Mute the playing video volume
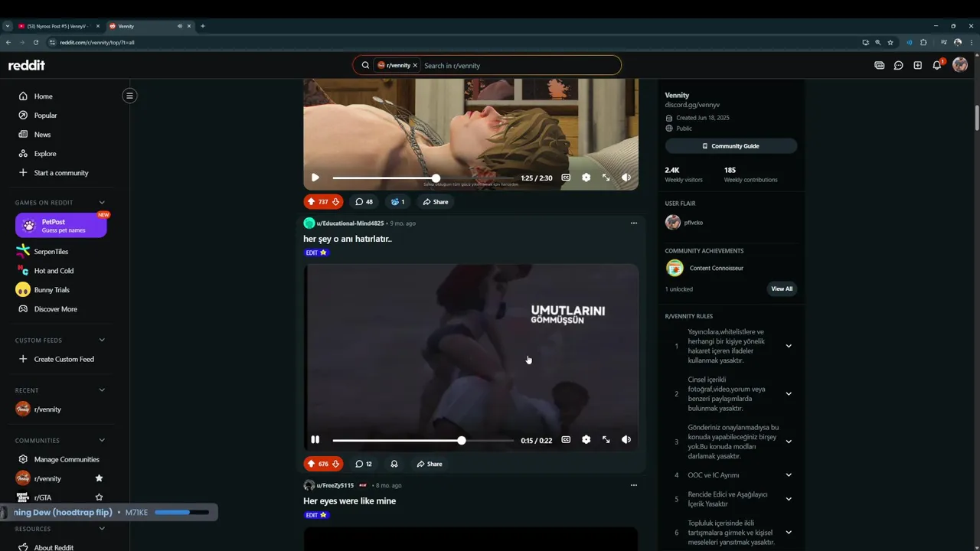This screenshot has height=551, width=980. coord(626,440)
